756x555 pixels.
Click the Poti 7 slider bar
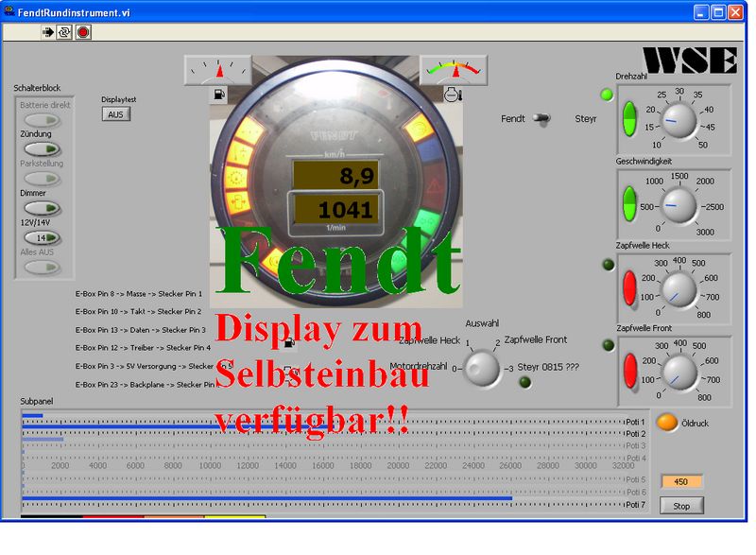point(323,498)
